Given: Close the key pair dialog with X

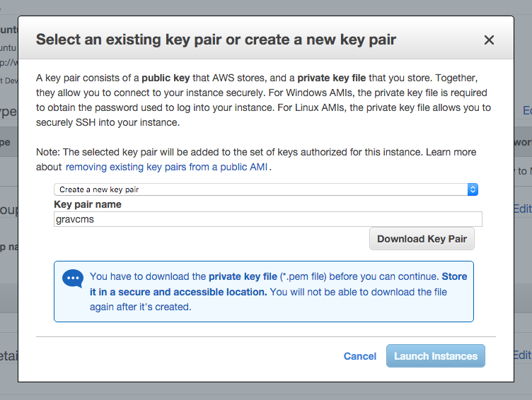Looking at the screenshot, I should 489,40.
